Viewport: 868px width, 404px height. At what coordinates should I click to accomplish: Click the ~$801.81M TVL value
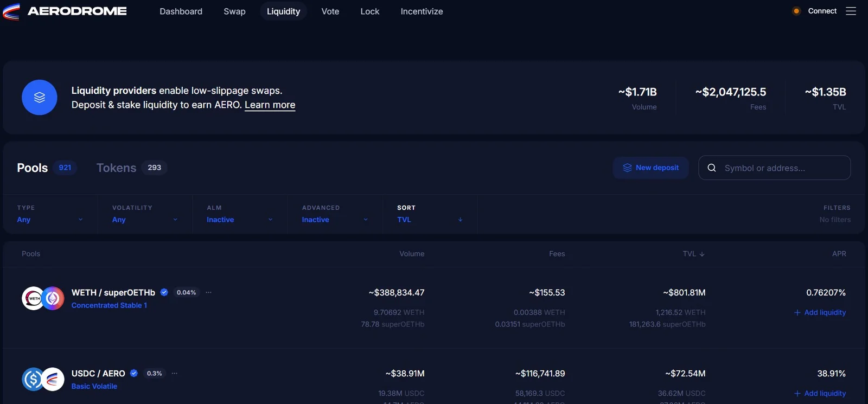point(684,292)
